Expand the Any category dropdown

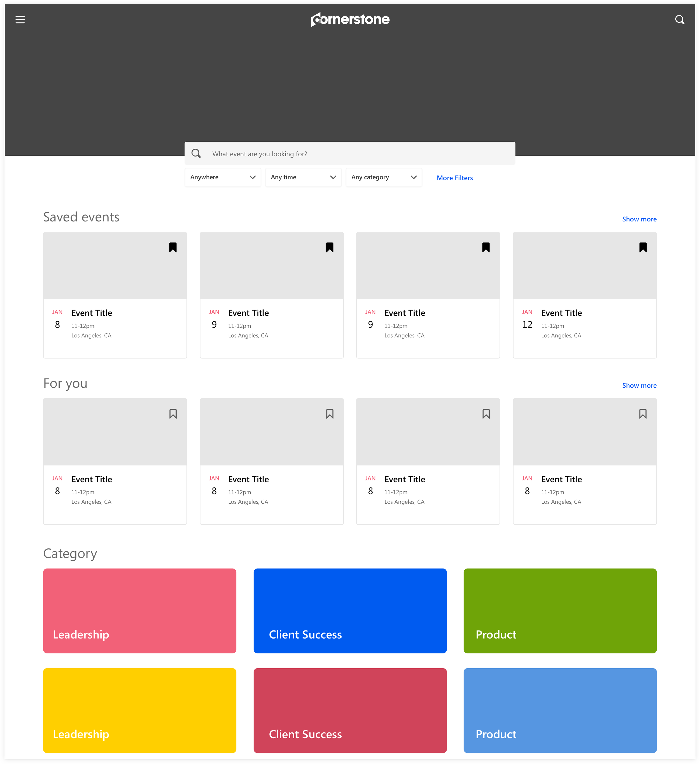coord(384,177)
